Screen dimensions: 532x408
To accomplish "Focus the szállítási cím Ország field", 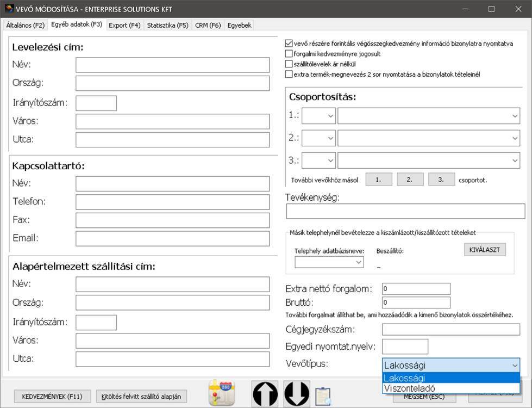I will coord(172,302).
